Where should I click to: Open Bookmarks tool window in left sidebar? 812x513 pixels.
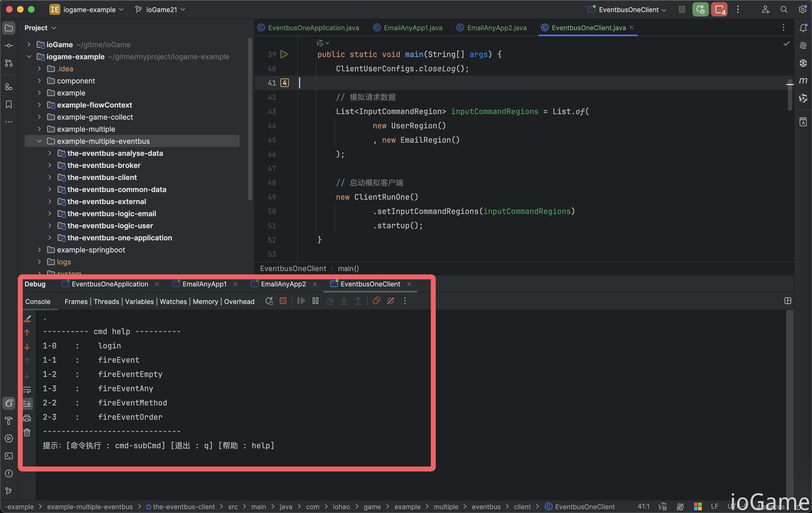[9, 105]
